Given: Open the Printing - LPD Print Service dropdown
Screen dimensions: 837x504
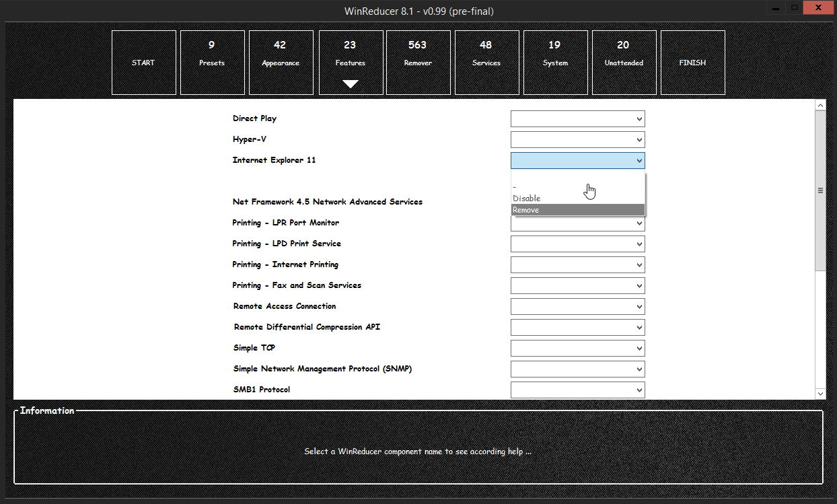Looking at the screenshot, I should point(577,244).
